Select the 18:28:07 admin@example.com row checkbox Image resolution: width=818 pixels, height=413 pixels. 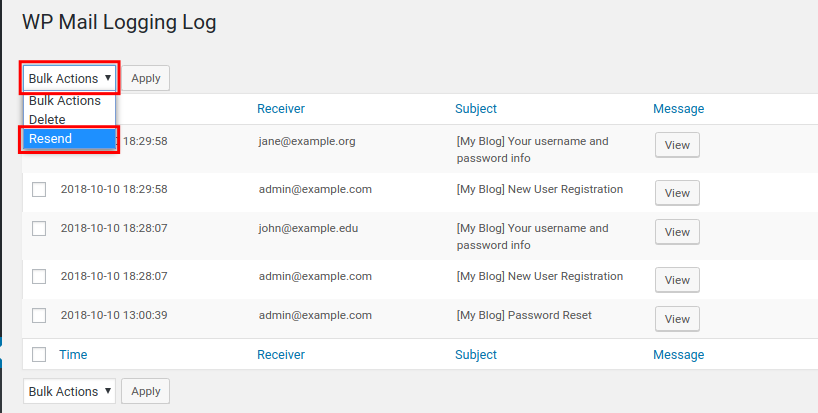[39, 276]
